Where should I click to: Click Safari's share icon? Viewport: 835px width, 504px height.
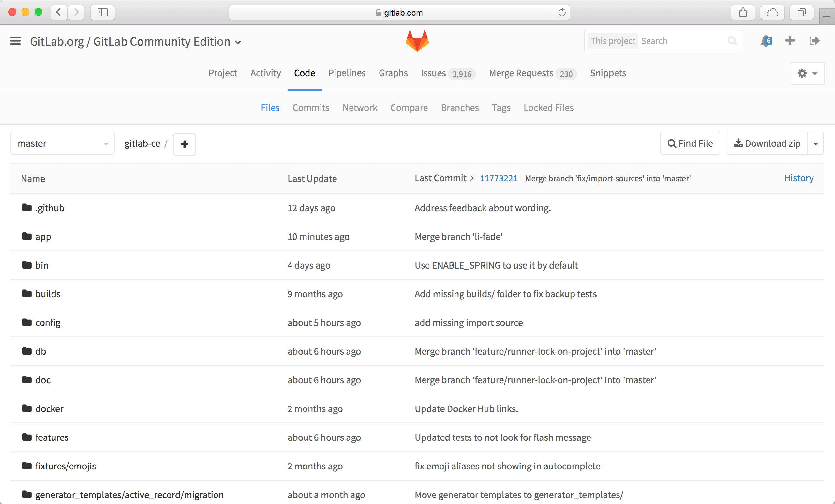click(x=743, y=12)
